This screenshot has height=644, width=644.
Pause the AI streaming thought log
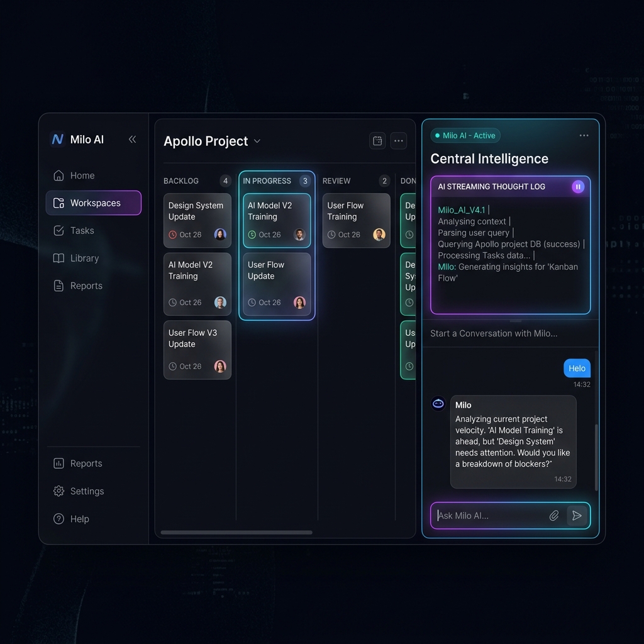point(578,187)
